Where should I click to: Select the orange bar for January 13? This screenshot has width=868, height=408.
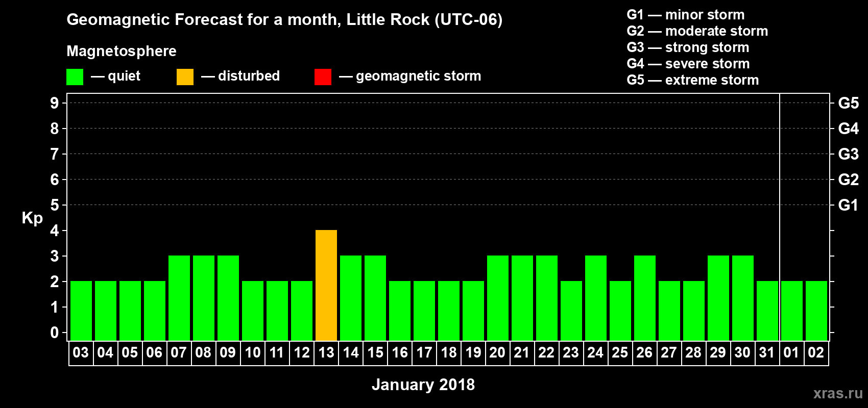[326, 285]
